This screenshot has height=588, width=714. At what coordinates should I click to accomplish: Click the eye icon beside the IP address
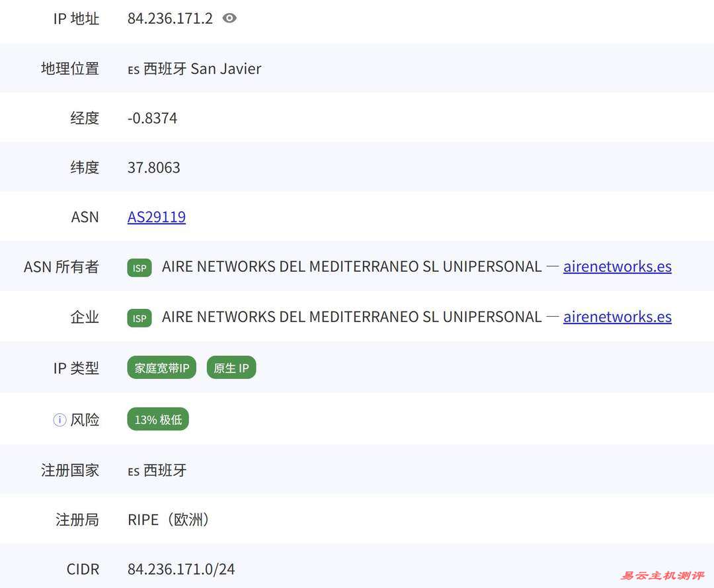229,18
